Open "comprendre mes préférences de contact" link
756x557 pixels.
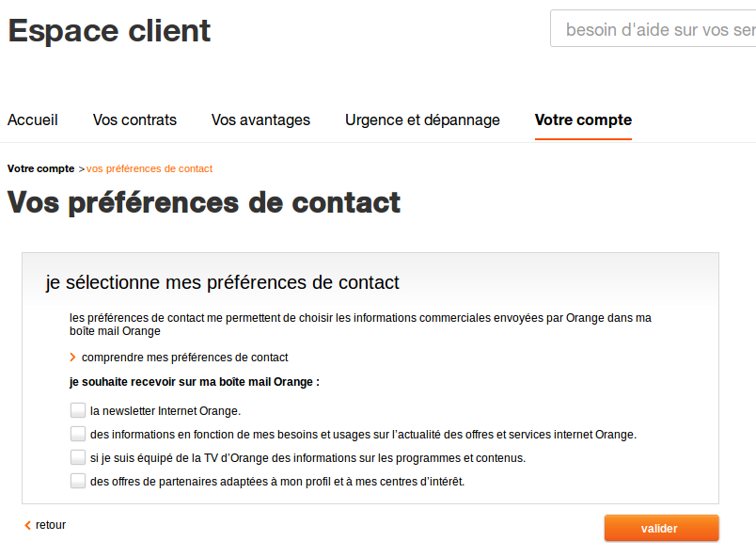click(184, 358)
